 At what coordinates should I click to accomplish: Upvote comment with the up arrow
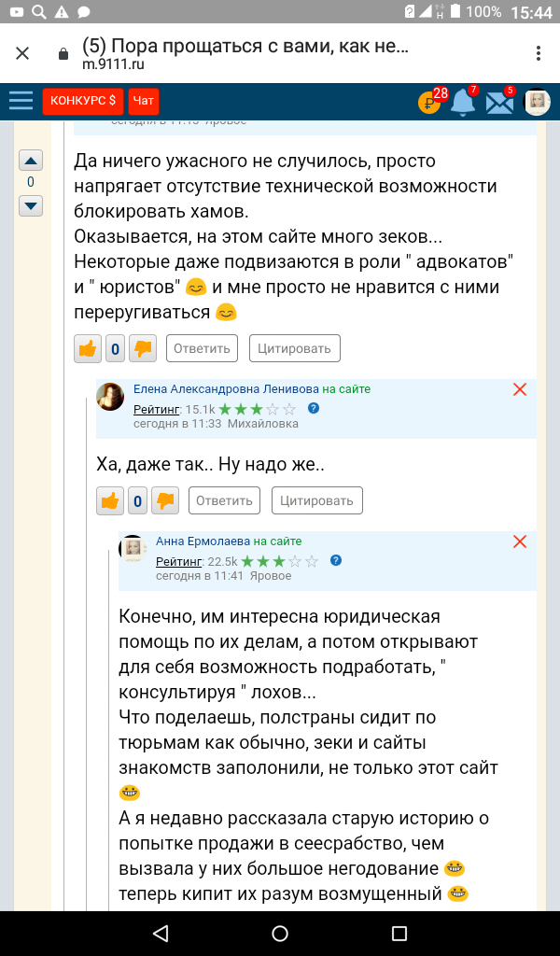click(31, 161)
